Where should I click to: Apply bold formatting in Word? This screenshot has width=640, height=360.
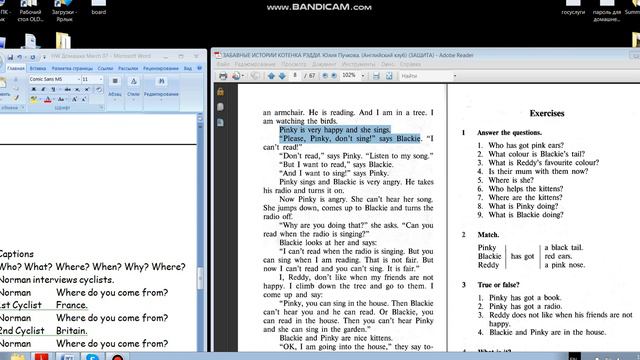(33, 89)
